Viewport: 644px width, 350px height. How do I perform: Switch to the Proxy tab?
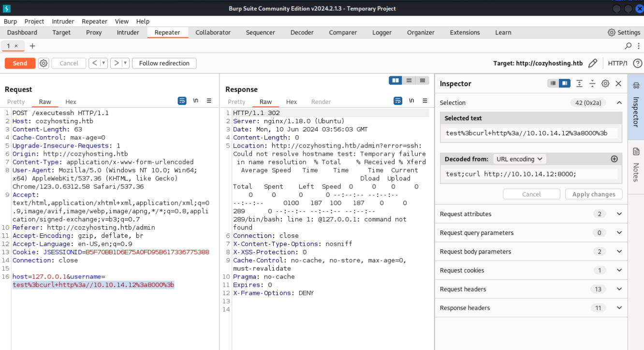(x=94, y=32)
